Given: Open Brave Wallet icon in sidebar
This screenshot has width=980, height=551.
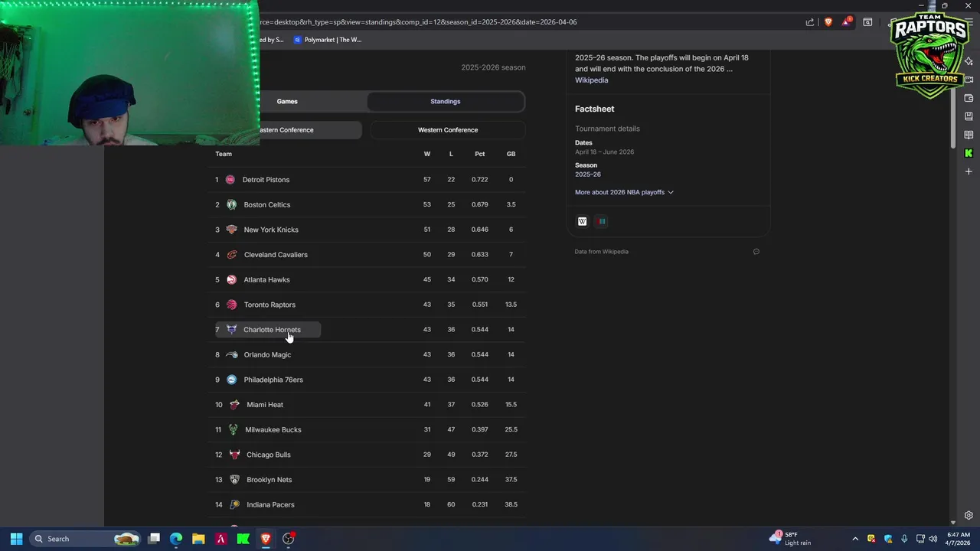Looking at the screenshot, I should (x=969, y=98).
